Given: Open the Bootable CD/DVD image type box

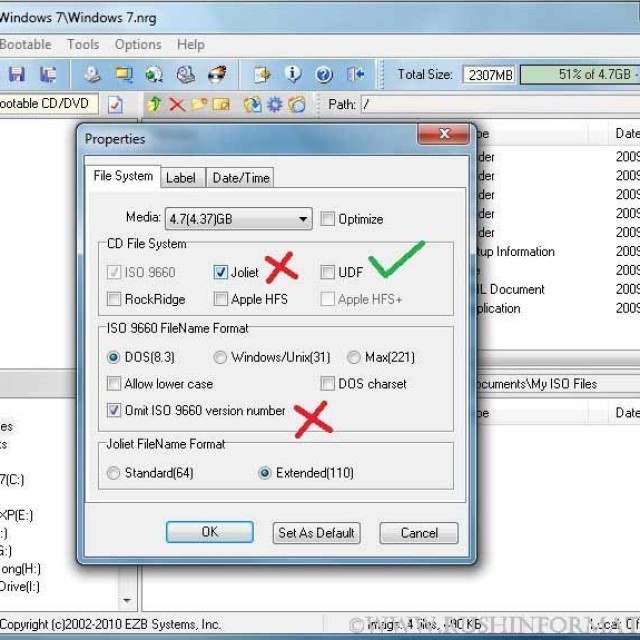Looking at the screenshot, I should pyautogui.click(x=49, y=104).
